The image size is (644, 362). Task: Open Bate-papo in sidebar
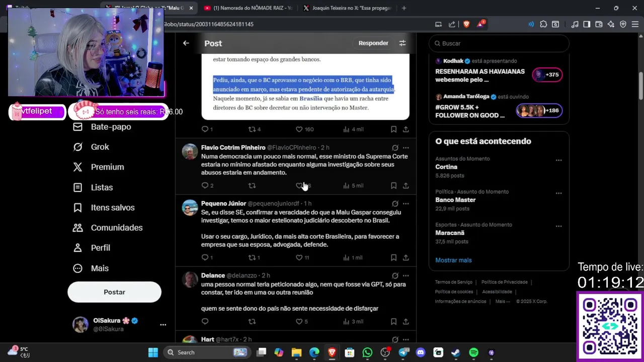102,127
